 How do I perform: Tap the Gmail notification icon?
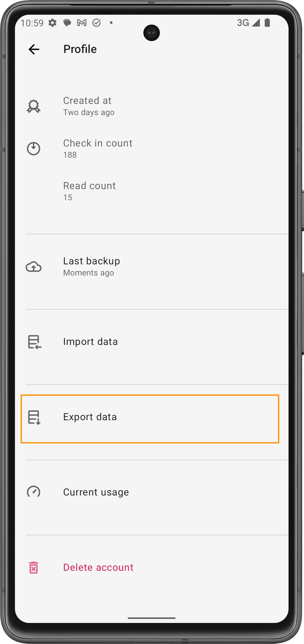[x=82, y=23]
